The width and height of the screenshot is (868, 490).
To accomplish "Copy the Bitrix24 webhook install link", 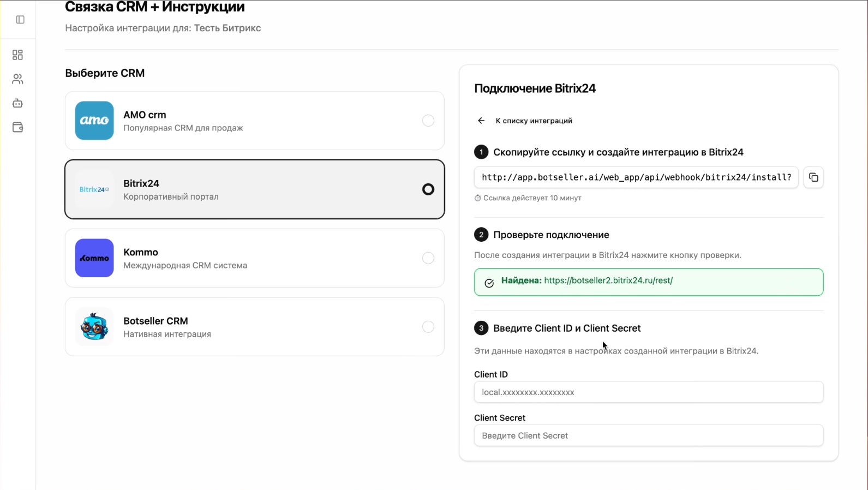I will click(x=813, y=177).
